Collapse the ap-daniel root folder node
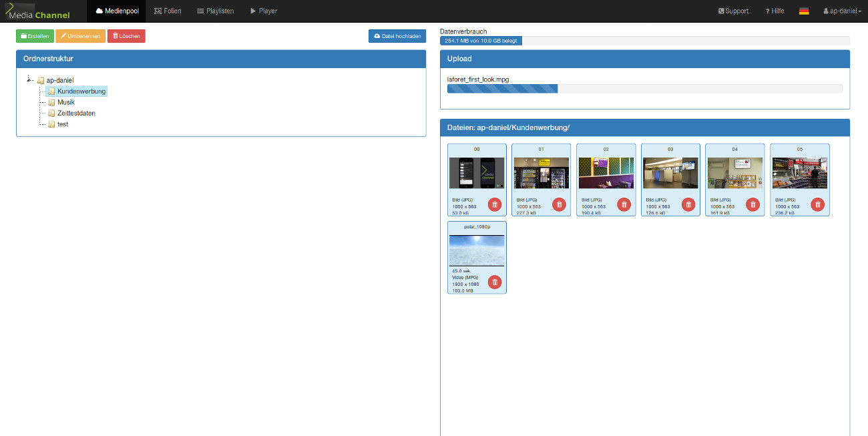 click(x=29, y=80)
